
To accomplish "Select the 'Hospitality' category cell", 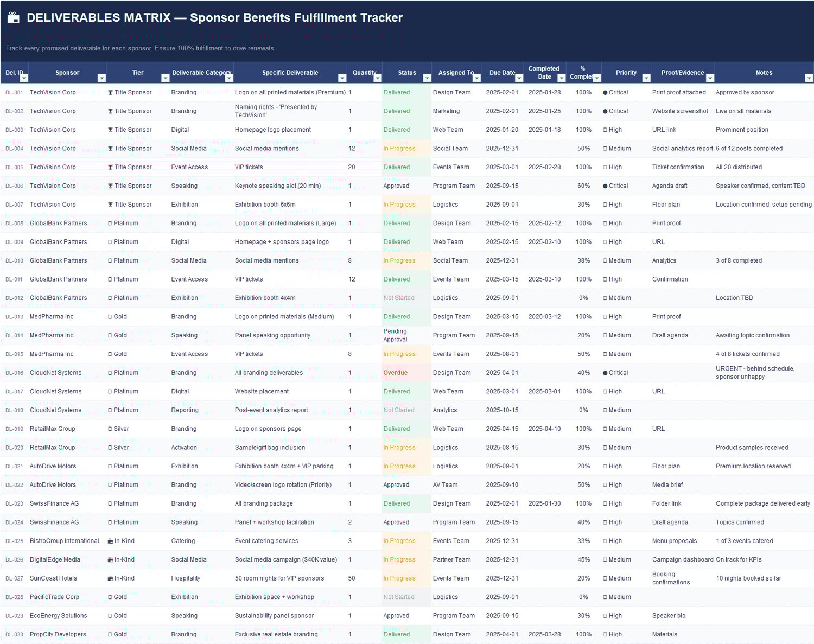I will [x=201, y=578].
